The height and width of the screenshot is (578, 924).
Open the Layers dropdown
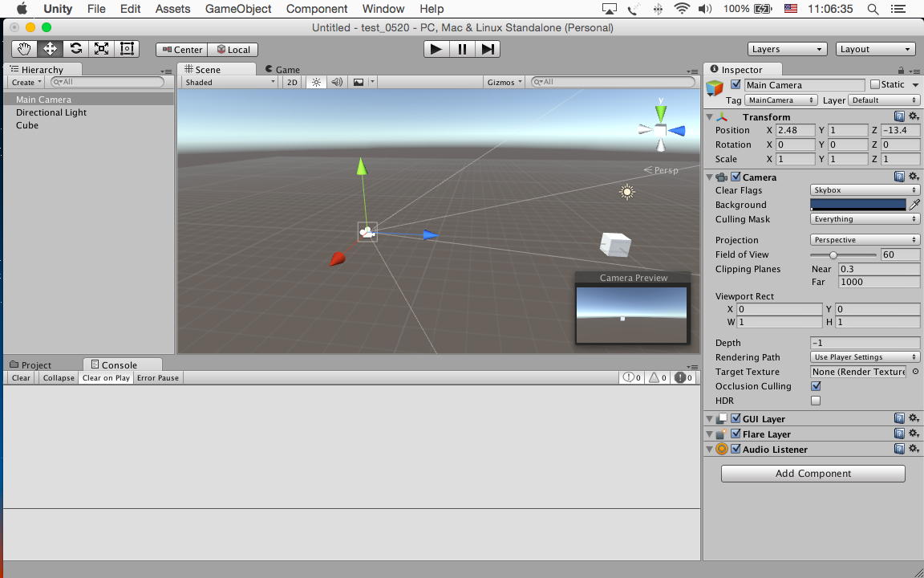(x=787, y=49)
